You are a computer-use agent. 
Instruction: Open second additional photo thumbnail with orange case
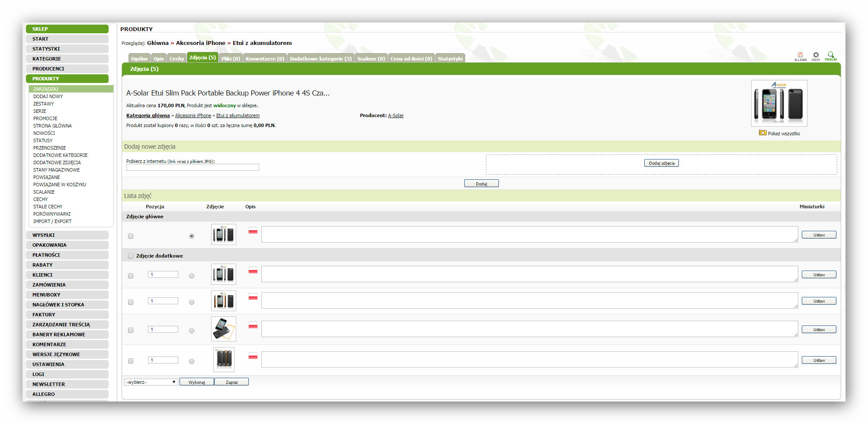pyautogui.click(x=224, y=300)
